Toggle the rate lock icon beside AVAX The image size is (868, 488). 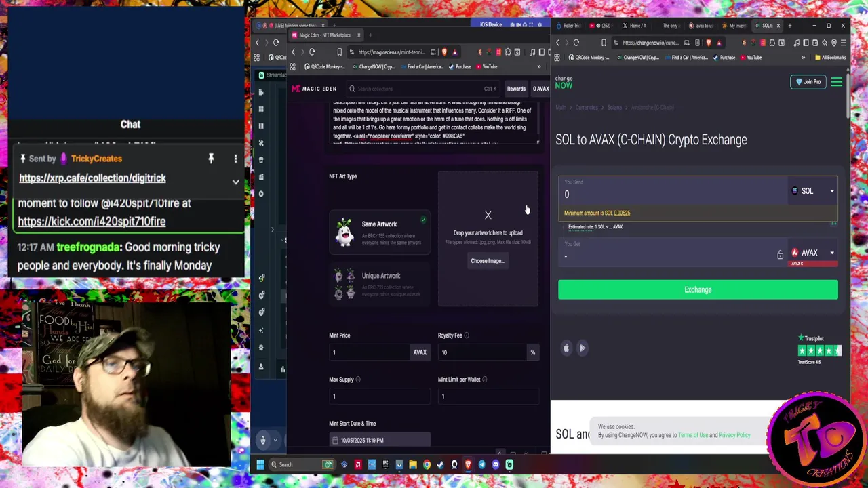coord(780,255)
